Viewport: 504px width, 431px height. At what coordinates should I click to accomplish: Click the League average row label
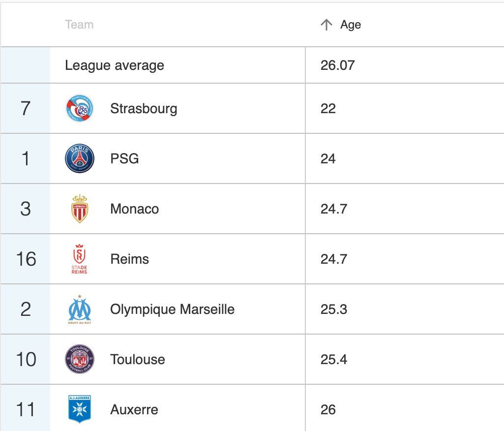coord(115,65)
